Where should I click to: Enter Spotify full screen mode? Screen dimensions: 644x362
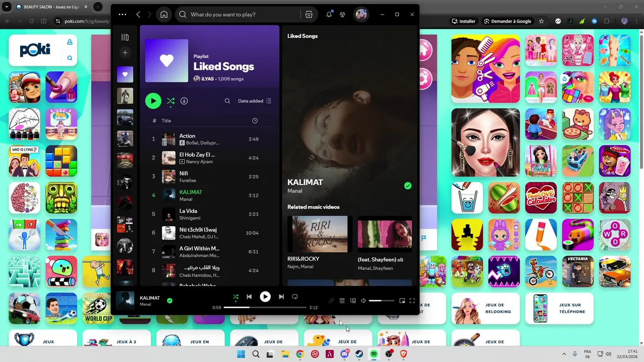412,301
